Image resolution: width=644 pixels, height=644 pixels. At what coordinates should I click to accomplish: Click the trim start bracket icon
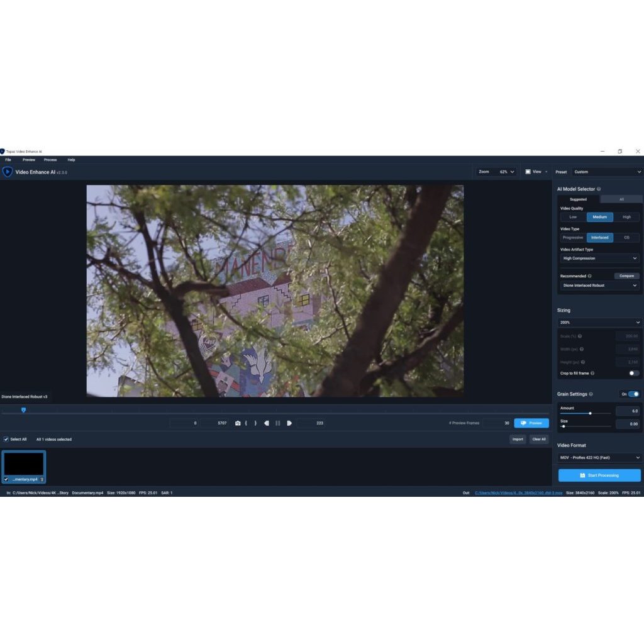[x=246, y=423]
